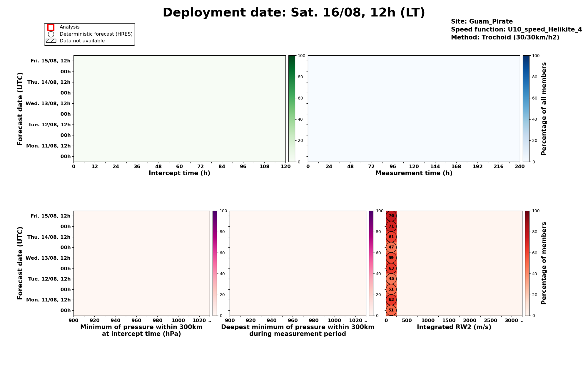Click 'Mon. 11/08, 12h' tick beside the pressure plot
The width and height of the screenshot is (588, 368).
point(48,300)
